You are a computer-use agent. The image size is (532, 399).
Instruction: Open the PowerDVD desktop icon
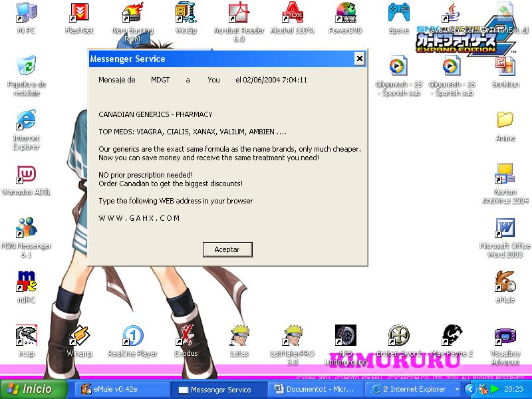pyautogui.click(x=345, y=18)
